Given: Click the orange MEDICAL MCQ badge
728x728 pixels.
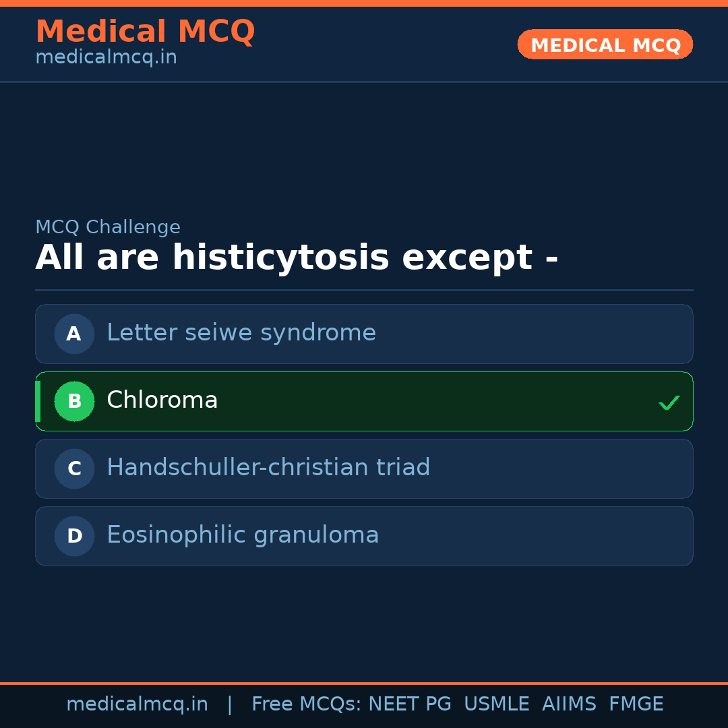Looking at the screenshot, I should [605, 44].
